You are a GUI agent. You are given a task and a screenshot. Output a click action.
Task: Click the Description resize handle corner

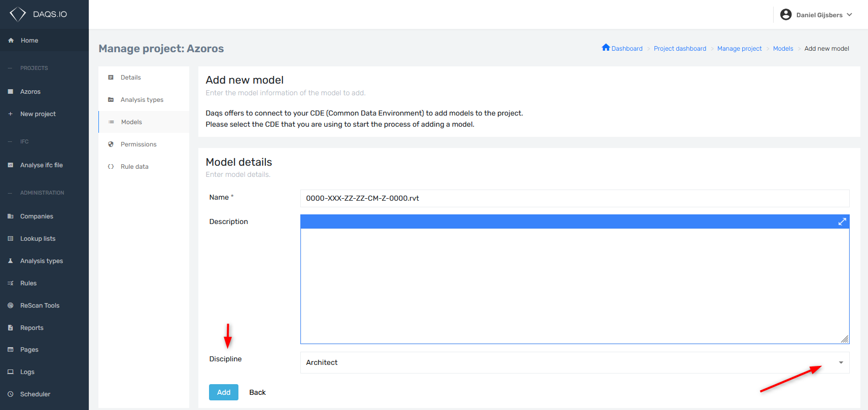845,339
